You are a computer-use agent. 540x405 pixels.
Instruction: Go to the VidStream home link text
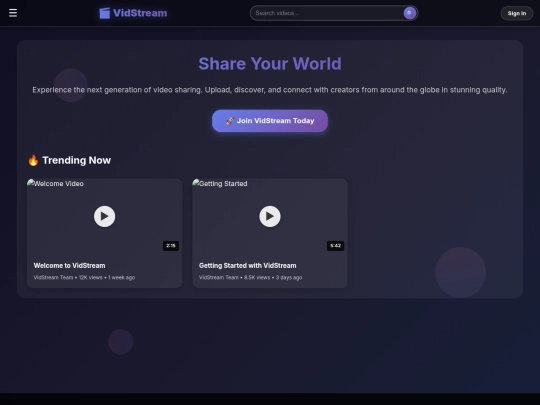tap(140, 13)
